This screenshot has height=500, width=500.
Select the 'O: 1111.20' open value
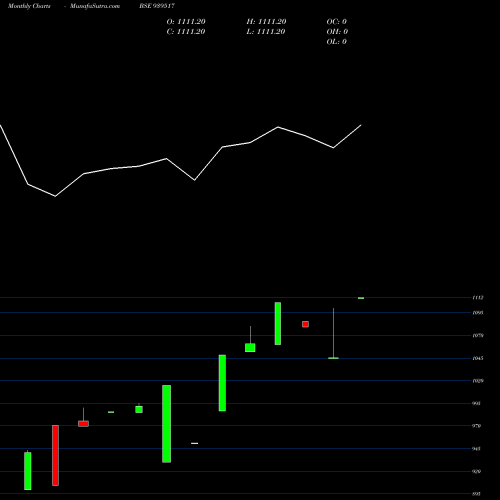pos(186,22)
